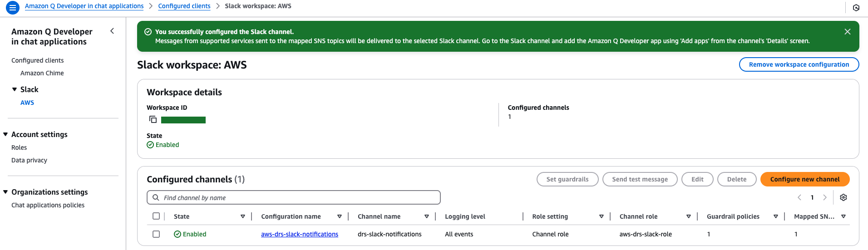Viewport: 868px width, 250px height.
Task: Click the Edit channel button
Action: pos(697,179)
